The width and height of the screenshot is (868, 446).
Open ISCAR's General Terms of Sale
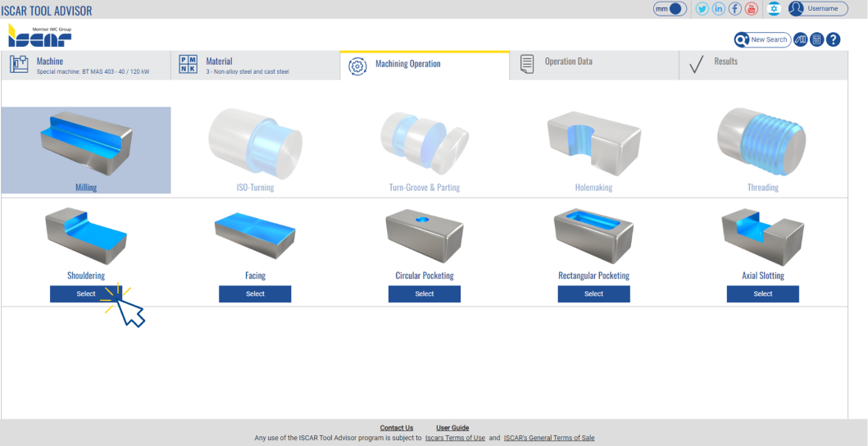[549, 438]
